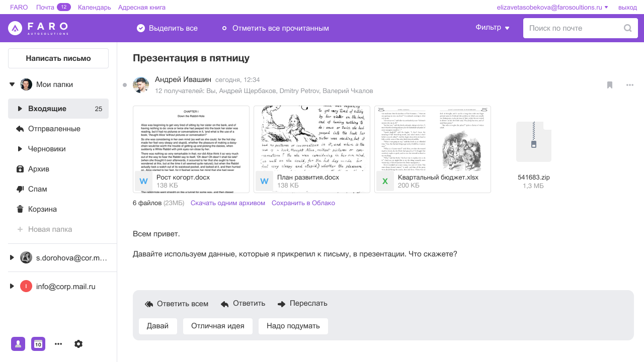Click the unread dot beside the message
This screenshot has height=362, width=644.
coord(124,85)
